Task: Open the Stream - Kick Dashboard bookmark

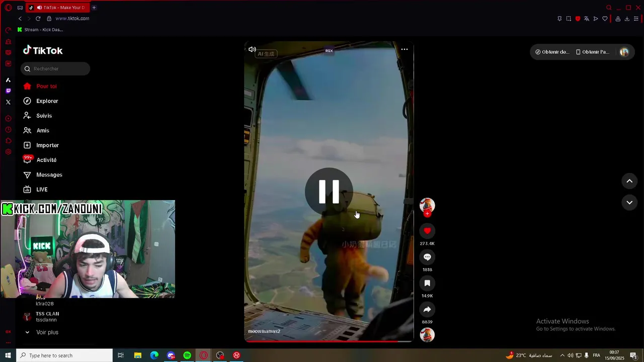Action: pyautogui.click(x=40, y=30)
